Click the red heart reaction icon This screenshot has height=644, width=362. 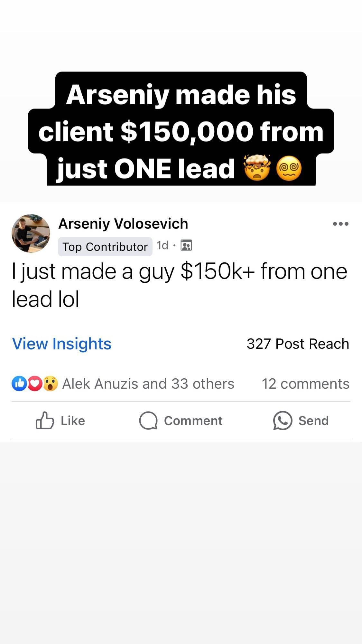pos(35,384)
